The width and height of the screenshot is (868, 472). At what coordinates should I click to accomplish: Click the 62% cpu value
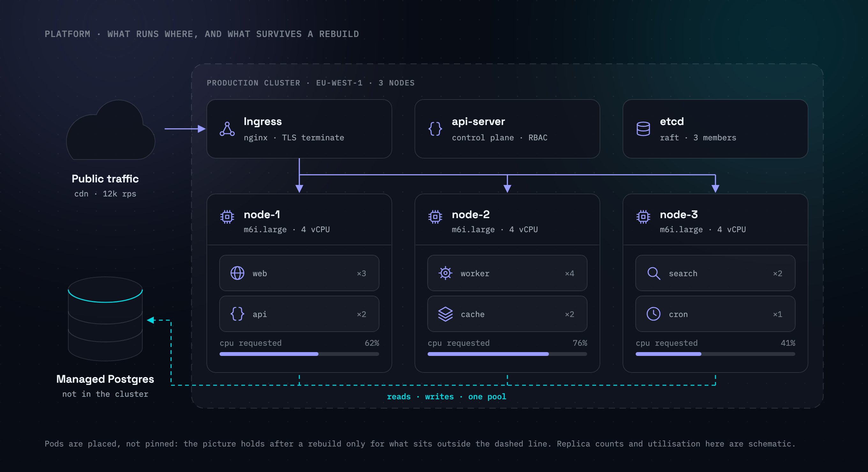point(372,343)
